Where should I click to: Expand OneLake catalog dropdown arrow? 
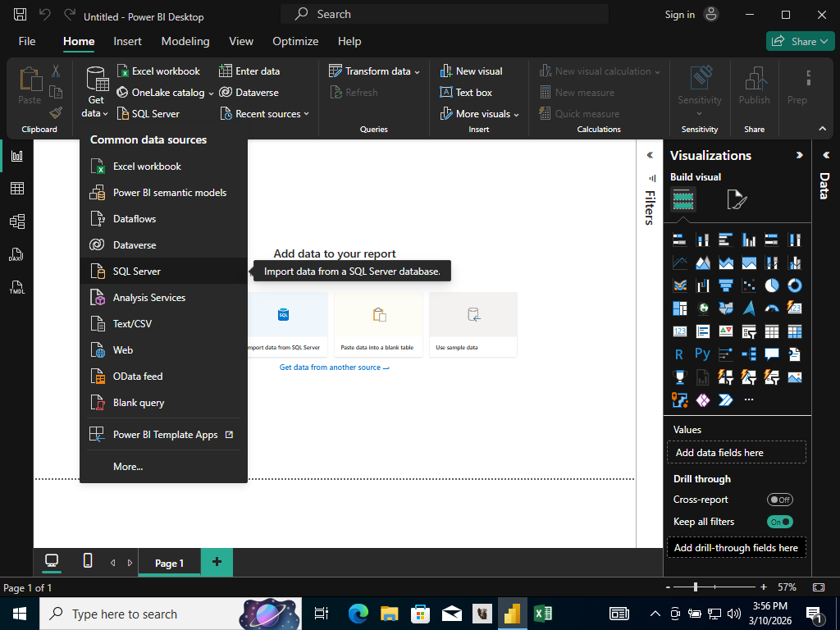point(211,94)
